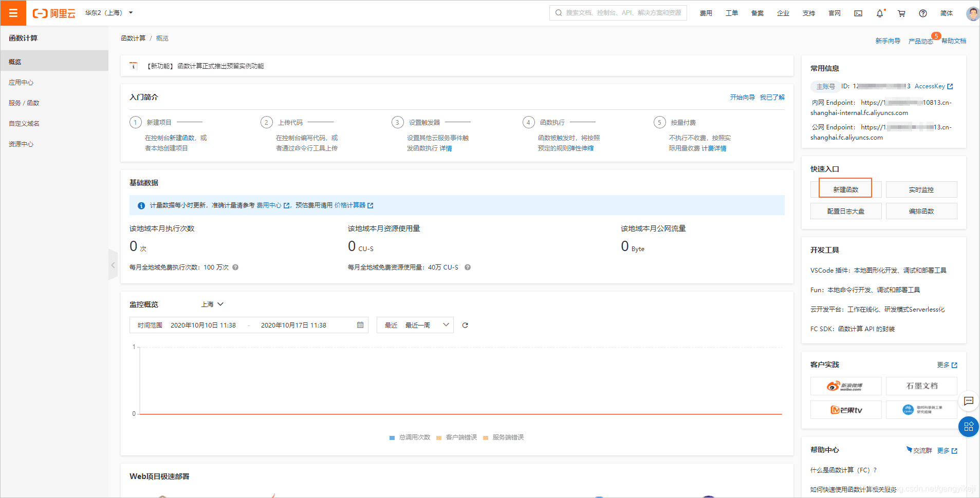This screenshot has width=980, height=498.
Task: Open 什么是函数计算（FC）？ help article
Action: [x=844, y=470]
